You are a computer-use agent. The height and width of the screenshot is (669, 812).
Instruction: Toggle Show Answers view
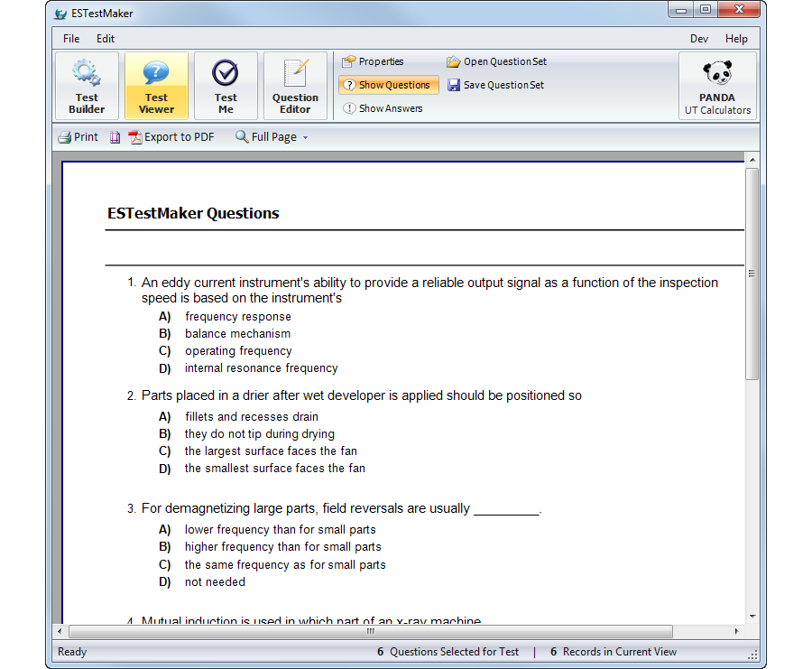pyautogui.click(x=383, y=108)
